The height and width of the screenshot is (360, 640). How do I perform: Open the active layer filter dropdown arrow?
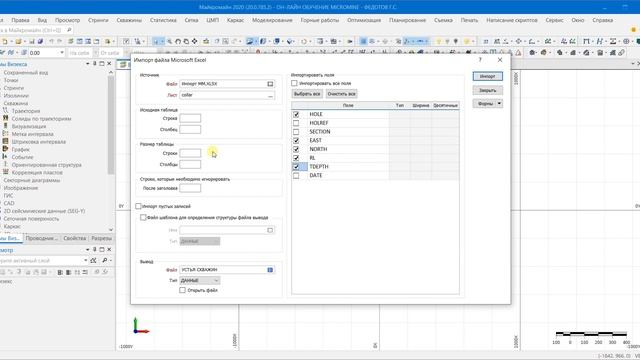pyautogui.click(x=86, y=260)
